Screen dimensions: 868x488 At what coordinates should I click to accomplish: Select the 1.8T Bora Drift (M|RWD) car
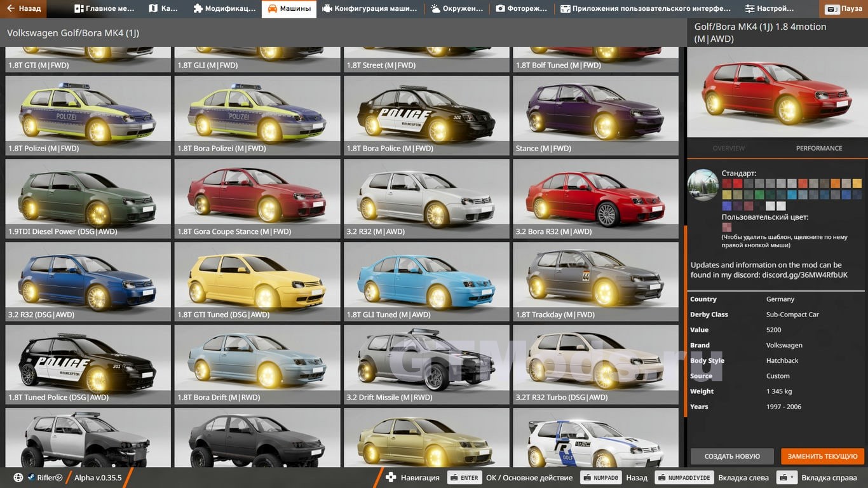(257, 365)
